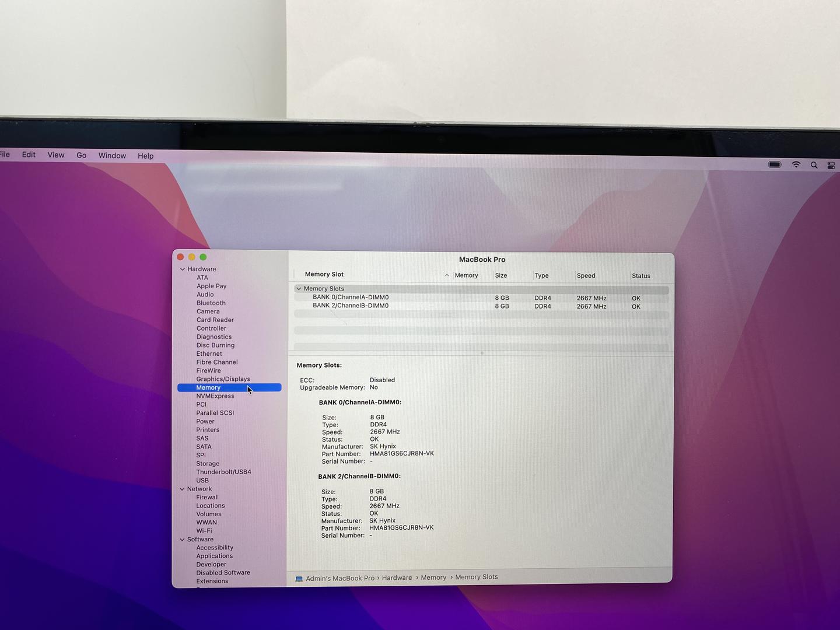Open Control Center icon in menu bar
Image resolution: width=840 pixels, height=630 pixels.
tap(831, 166)
